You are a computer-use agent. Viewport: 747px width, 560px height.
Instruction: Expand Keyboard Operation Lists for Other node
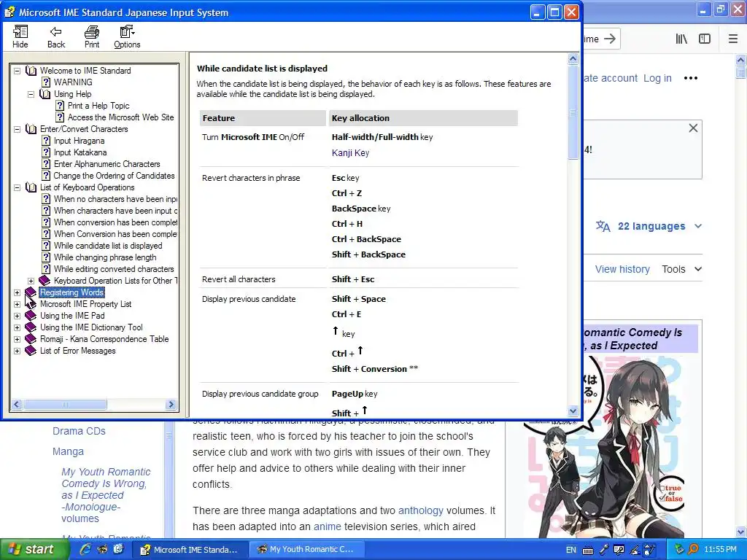(x=31, y=281)
